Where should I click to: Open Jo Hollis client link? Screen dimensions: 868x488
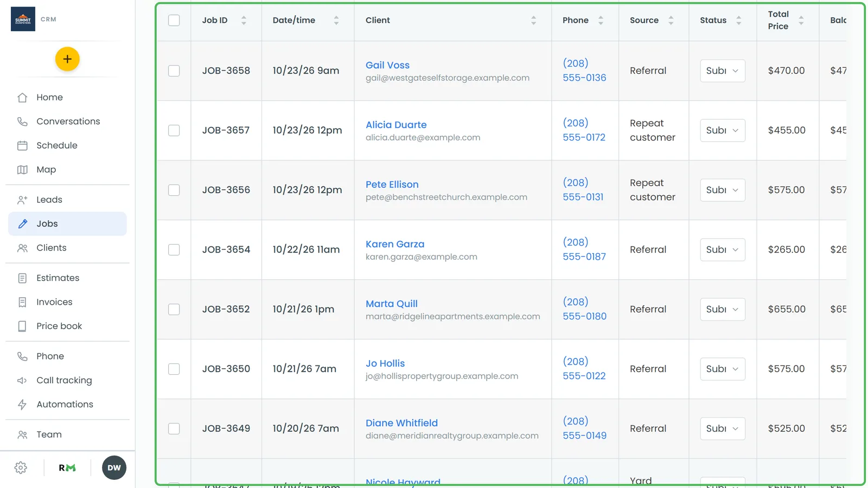point(385,363)
